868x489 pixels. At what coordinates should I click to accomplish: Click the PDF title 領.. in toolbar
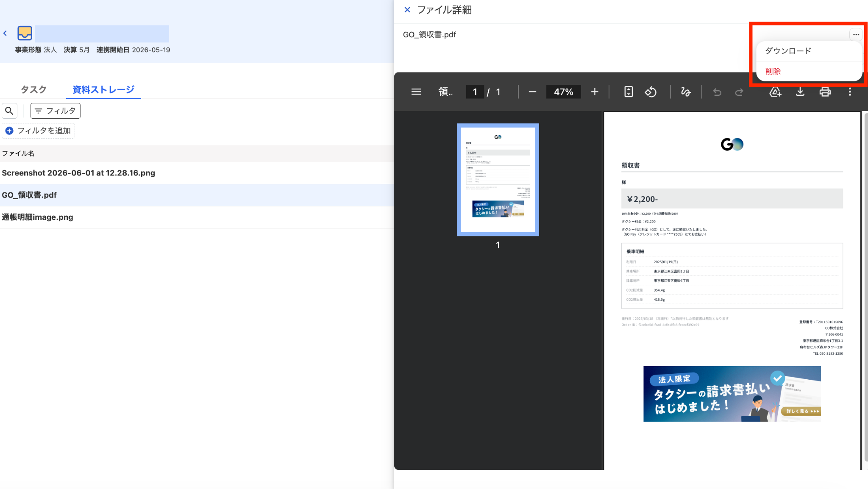click(445, 92)
